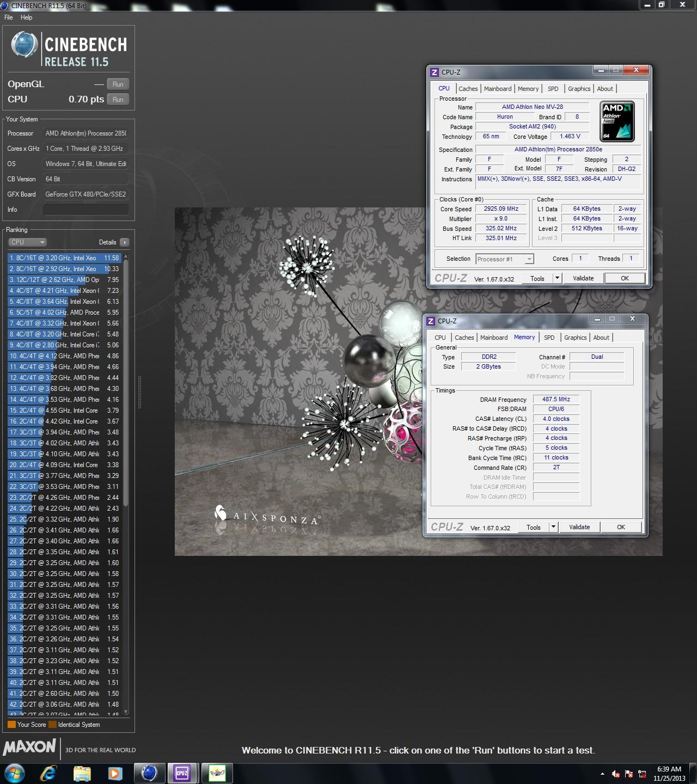The width and height of the screenshot is (697, 784).
Task: Click AMD Athlon Neo logo badge
Action: pyautogui.click(x=617, y=121)
